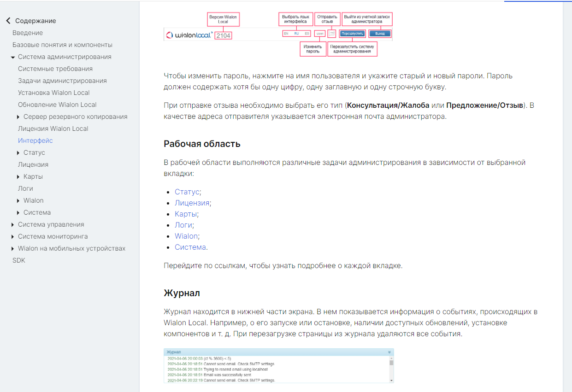The height and width of the screenshot is (392, 572).
Task: Open the Введение page in sidebar
Action: point(28,33)
